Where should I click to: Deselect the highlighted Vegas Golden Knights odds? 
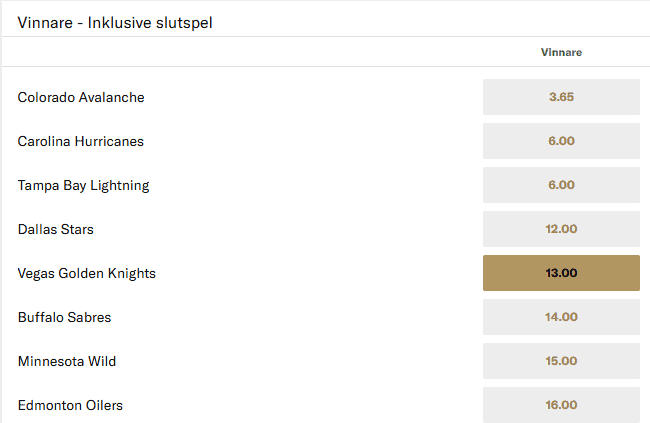point(561,273)
